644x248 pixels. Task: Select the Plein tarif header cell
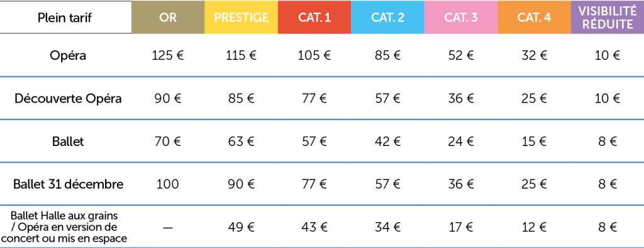pos(65,17)
